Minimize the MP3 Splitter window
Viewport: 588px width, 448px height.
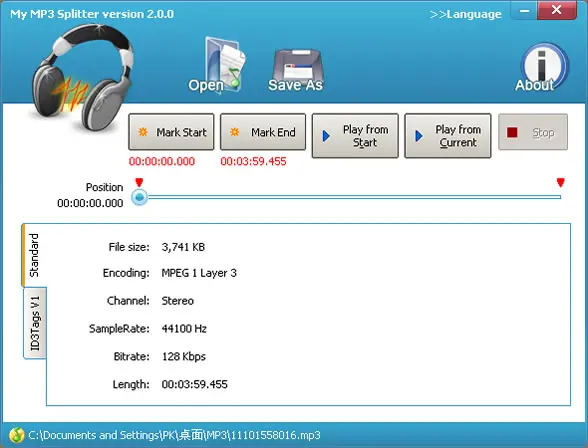click(x=524, y=11)
